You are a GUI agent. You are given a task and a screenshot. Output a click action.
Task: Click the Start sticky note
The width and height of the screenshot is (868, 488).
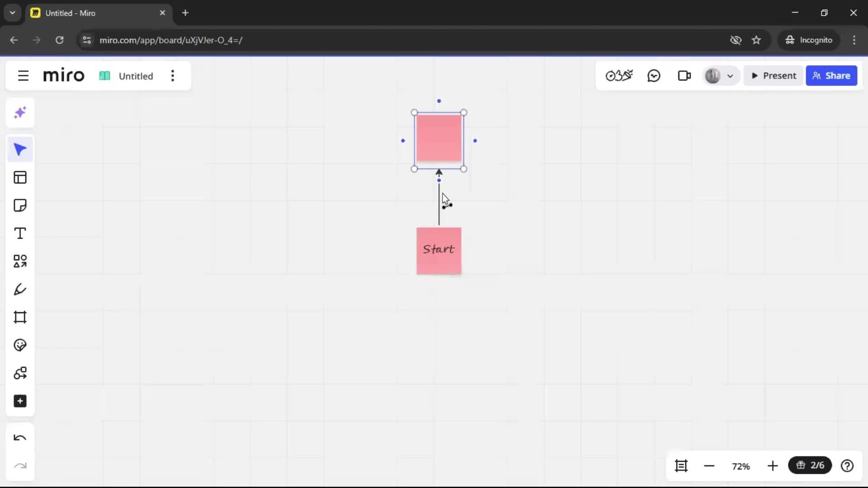pos(439,251)
